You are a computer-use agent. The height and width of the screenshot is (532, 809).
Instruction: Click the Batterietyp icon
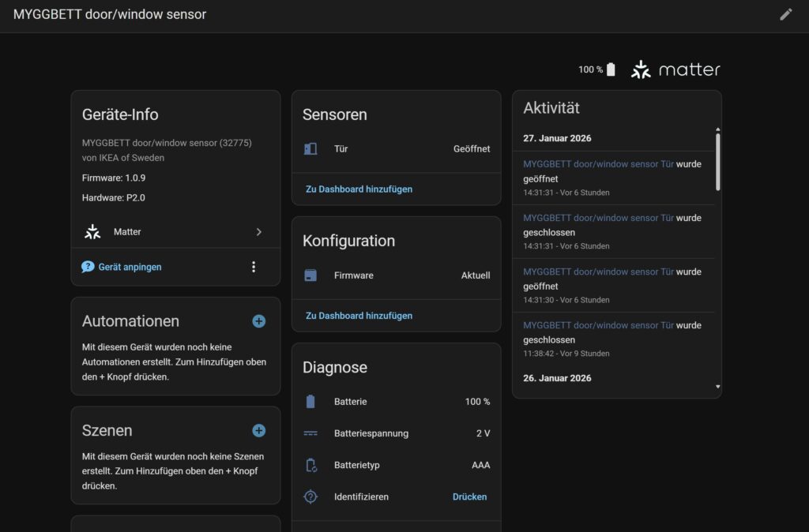(x=310, y=465)
